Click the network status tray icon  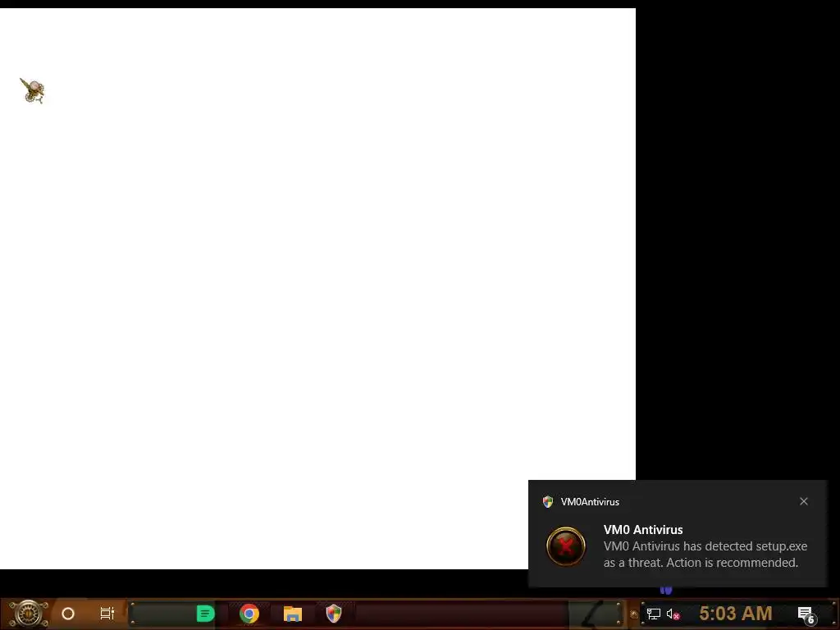[654, 614]
